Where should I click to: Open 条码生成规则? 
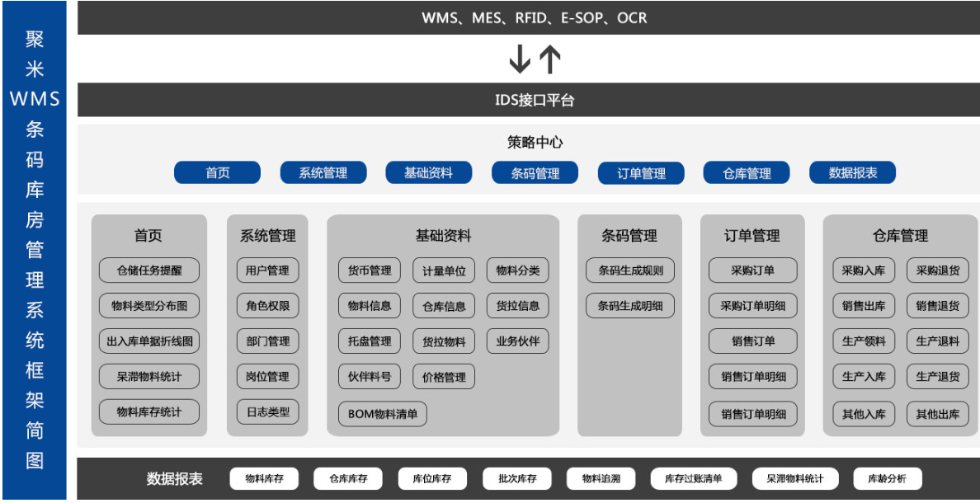(630, 270)
